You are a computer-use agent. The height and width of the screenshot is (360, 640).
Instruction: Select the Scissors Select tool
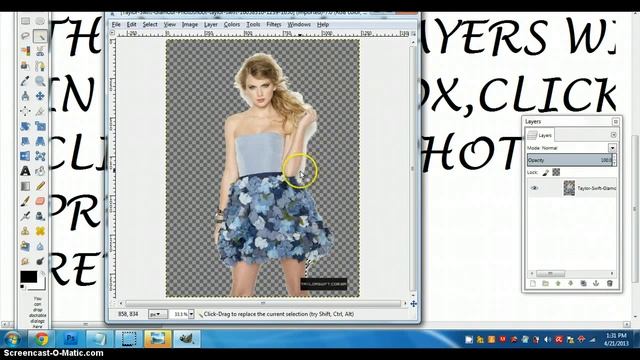[40, 51]
